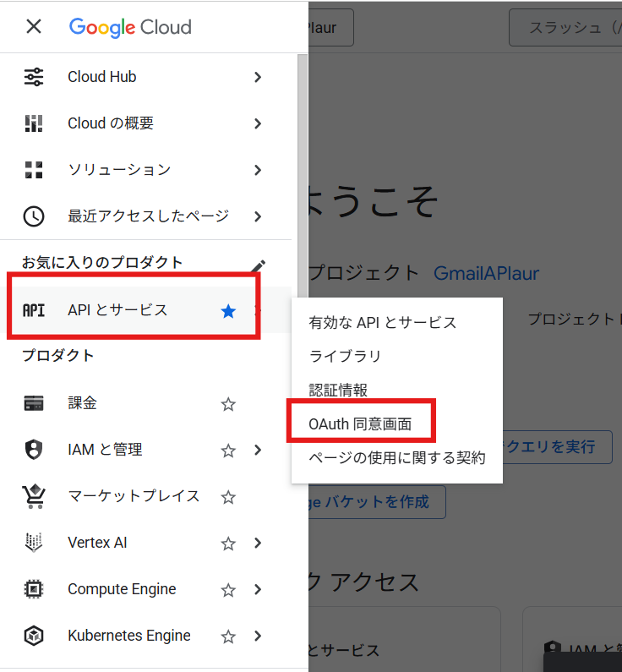This screenshot has width=622, height=672.
Task: Pin 課金 with its star
Action: click(x=228, y=404)
